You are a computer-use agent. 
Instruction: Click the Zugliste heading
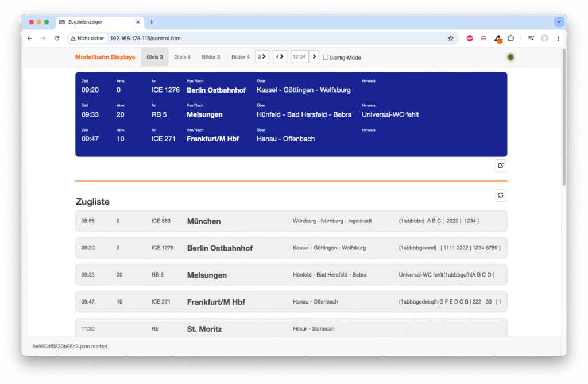[92, 202]
